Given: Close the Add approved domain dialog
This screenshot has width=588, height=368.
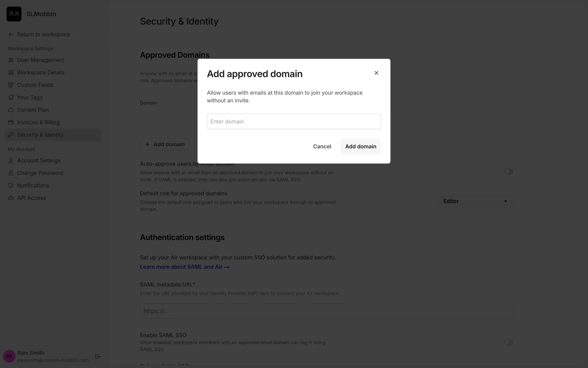Looking at the screenshot, I should (x=376, y=73).
